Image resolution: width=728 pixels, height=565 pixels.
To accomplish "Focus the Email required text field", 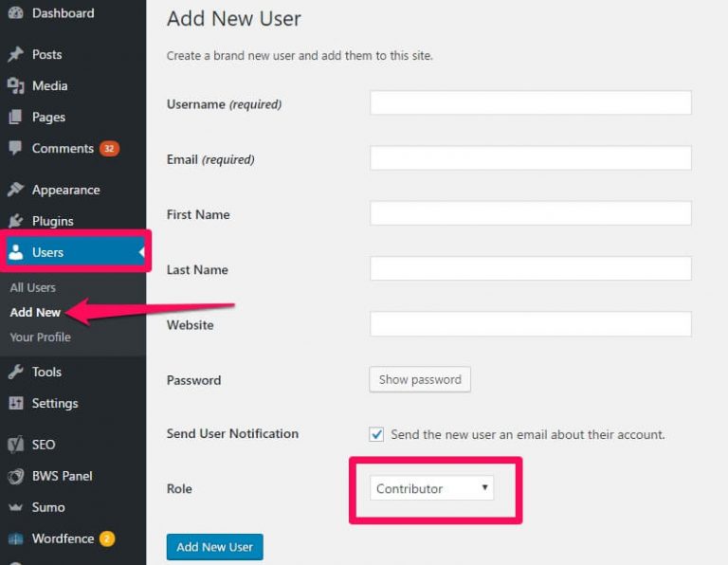I will pos(530,158).
